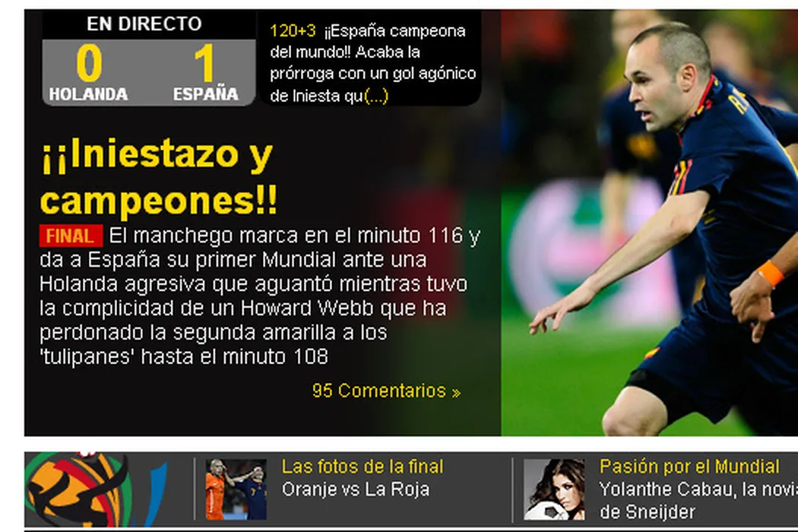798x532 pixels.
Task: Click the España score of 1
Action: click(x=204, y=63)
